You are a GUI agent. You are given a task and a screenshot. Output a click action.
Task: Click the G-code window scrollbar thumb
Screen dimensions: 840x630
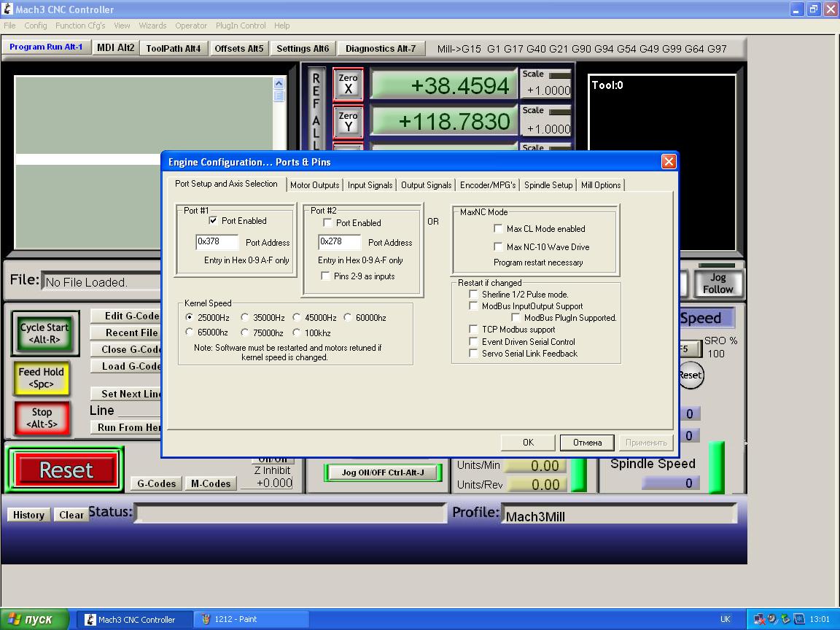tap(279, 96)
